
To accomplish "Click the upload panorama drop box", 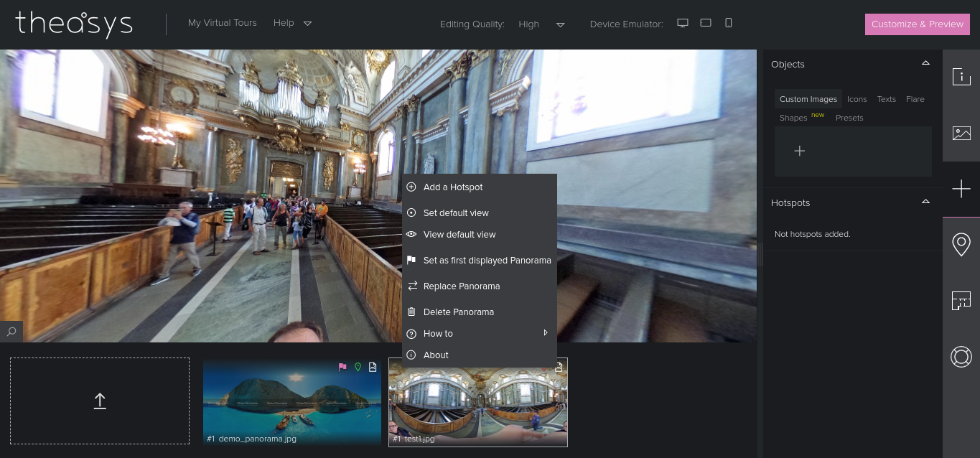I will [100, 401].
